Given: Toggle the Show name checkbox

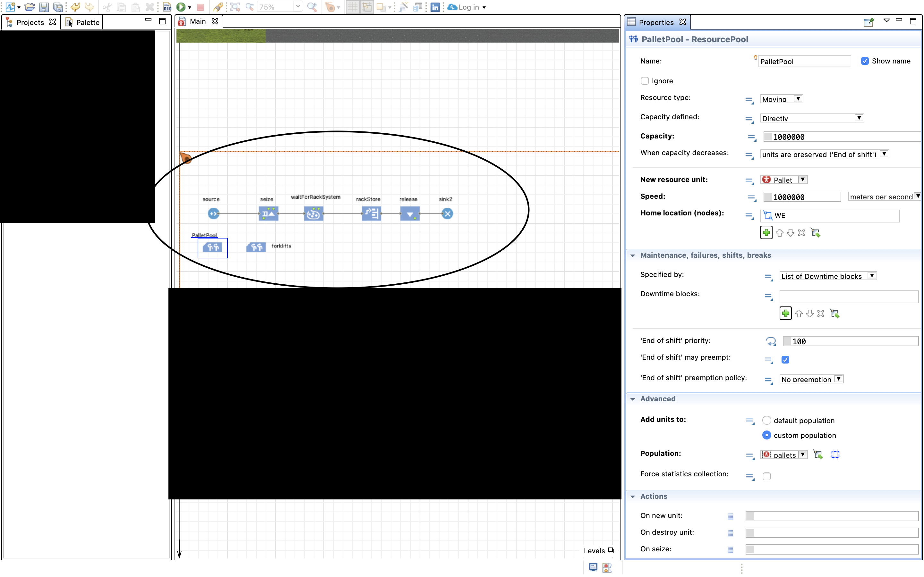Looking at the screenshot, I should click(x=864, y=61).
